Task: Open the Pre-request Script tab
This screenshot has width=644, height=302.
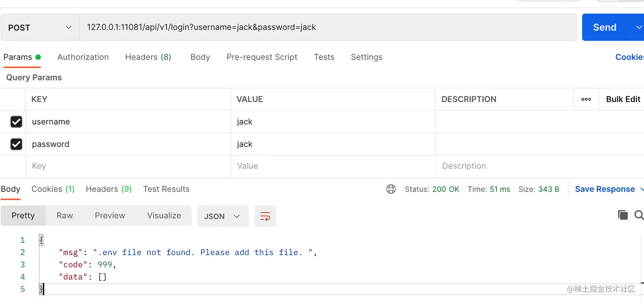Action: click(x=262, y=57)
